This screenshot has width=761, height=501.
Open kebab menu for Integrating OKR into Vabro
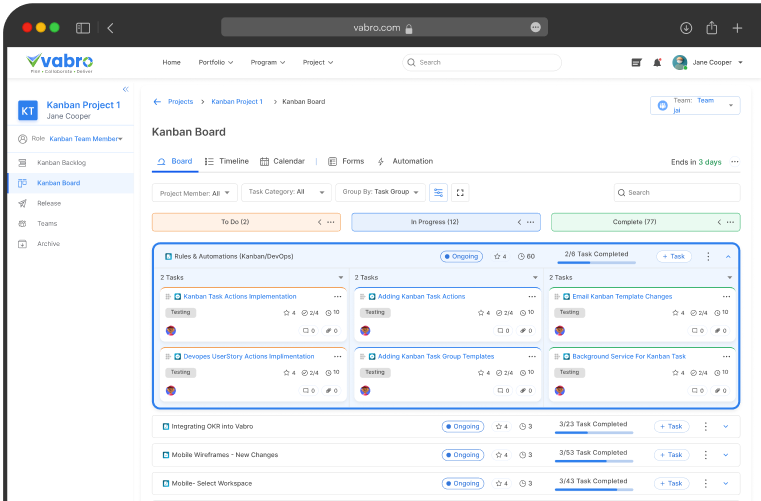click(x=706, y=426)
